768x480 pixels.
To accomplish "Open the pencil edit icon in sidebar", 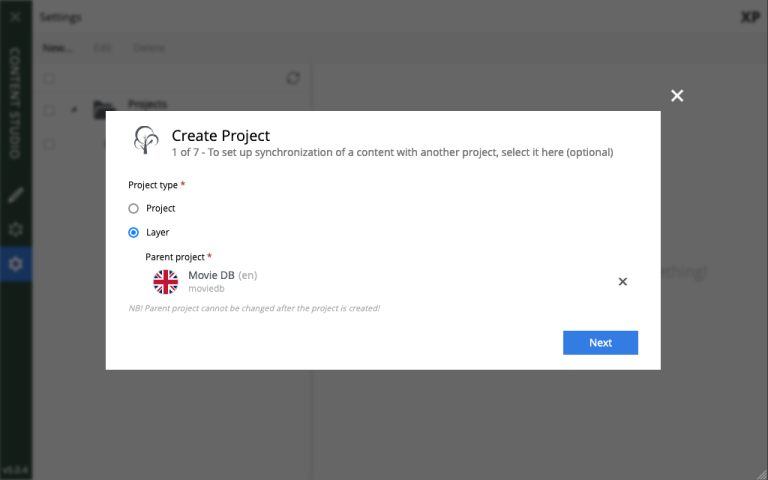I will coord(16,195).
